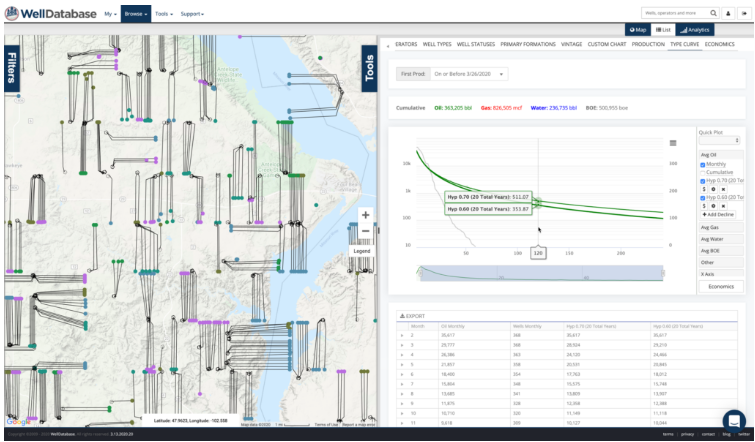
Task: Remove the Hyp 0.70 decline curve
Action: click(723, 189)
